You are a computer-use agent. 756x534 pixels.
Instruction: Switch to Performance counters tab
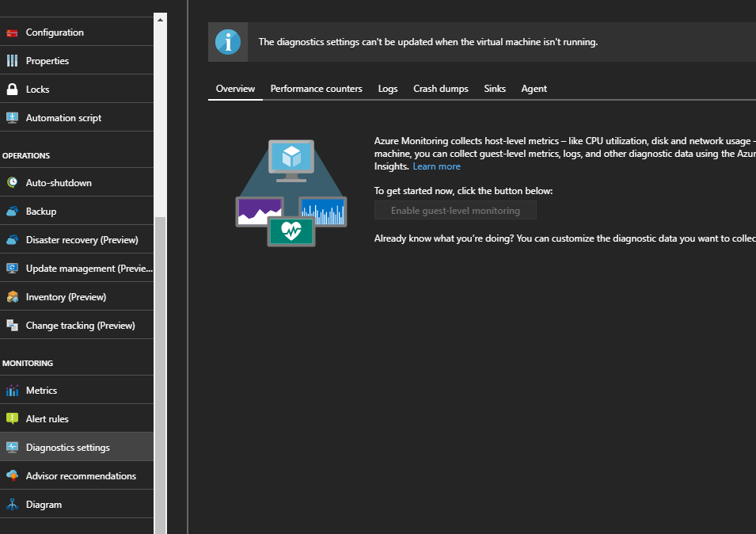click(x=317, y=89)
